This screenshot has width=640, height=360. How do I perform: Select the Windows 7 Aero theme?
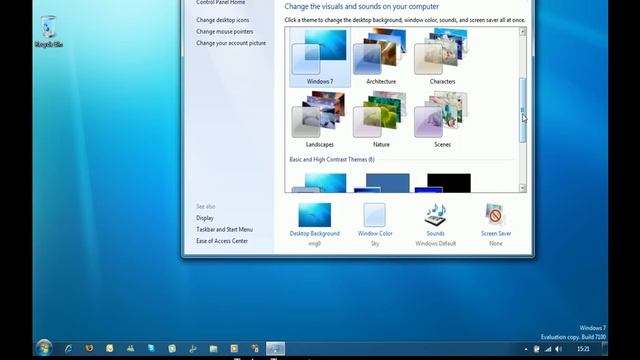click(320, 57)
